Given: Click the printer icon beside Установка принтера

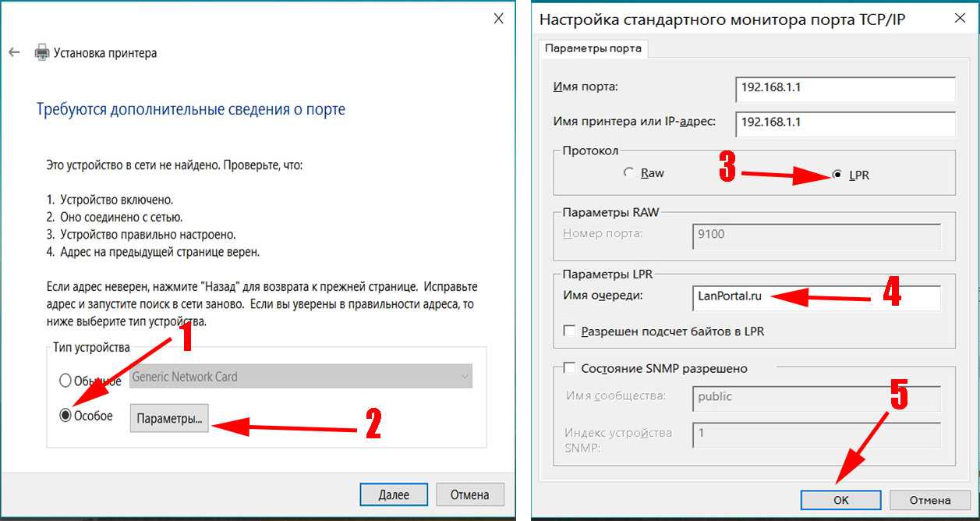Looking at the screenshot, I should click(x=41, y=53).
